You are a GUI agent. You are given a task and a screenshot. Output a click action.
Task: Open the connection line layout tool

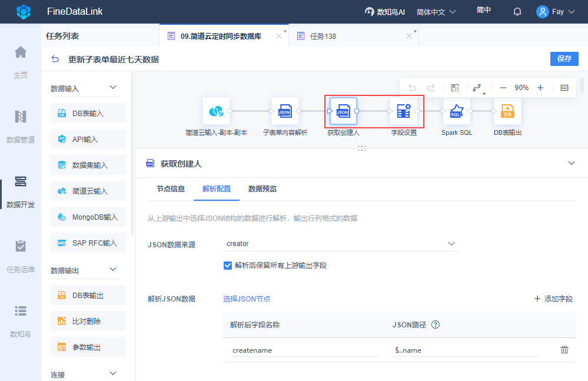[478, 88]
